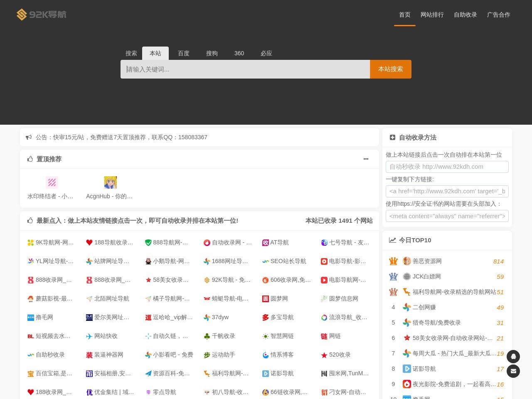Open 92K导航 - 免 link
532x399 pixels.
pos(227,280)
